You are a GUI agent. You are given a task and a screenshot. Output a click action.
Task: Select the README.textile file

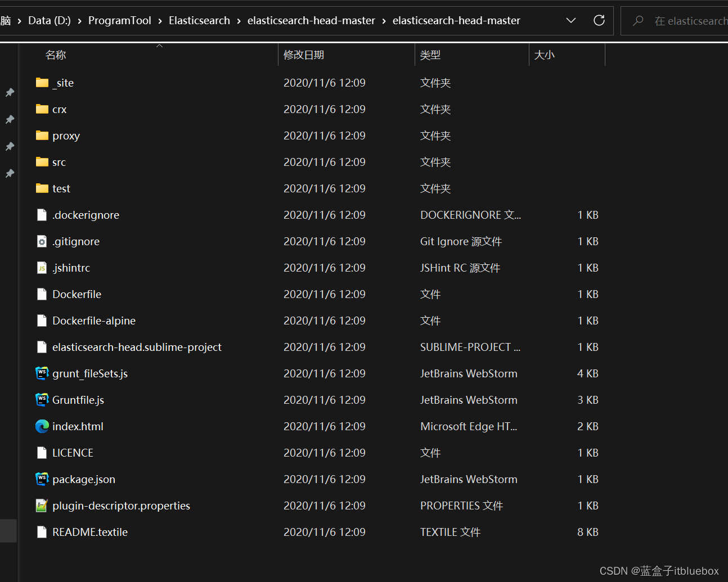click(x=90, y=532)
